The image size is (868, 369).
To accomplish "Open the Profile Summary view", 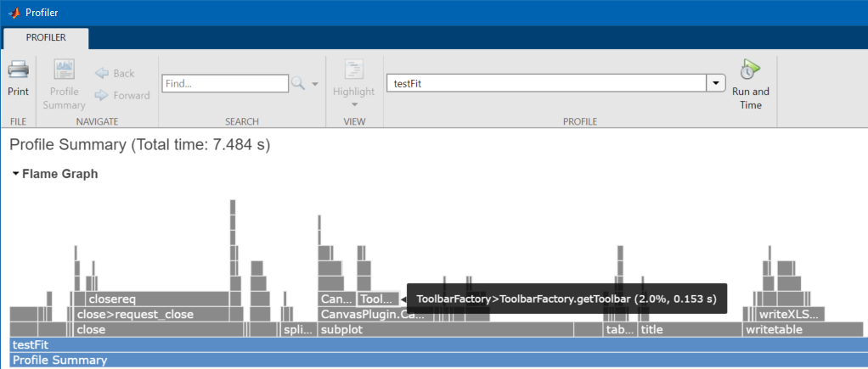I will coord(65,83).
